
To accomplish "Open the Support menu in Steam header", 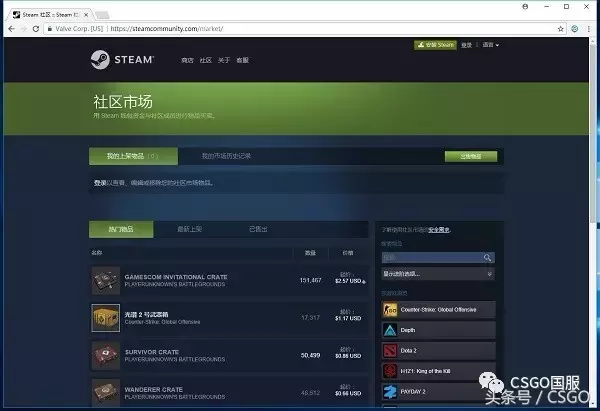I will point(242,60).
